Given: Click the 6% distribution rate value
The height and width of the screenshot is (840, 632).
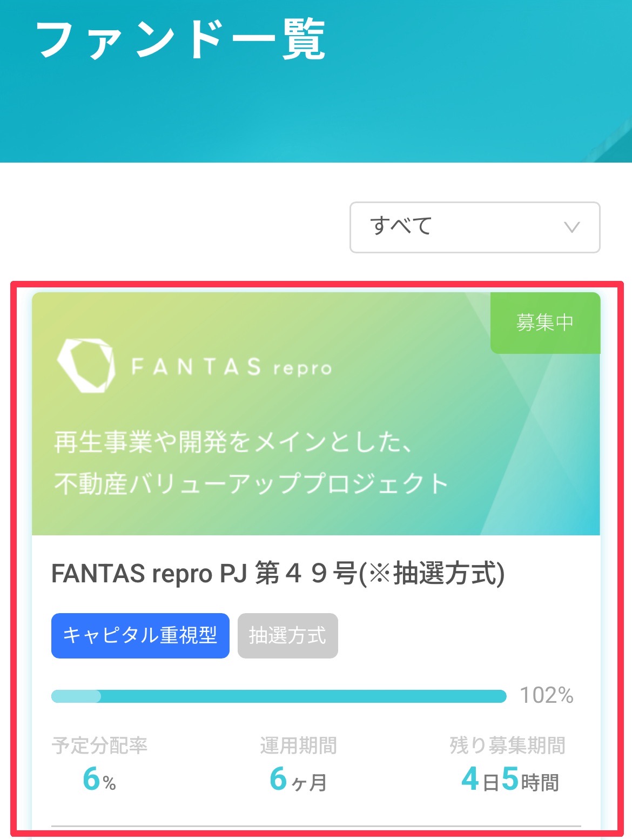Looking at the screenshot, I should click(99, 779).
